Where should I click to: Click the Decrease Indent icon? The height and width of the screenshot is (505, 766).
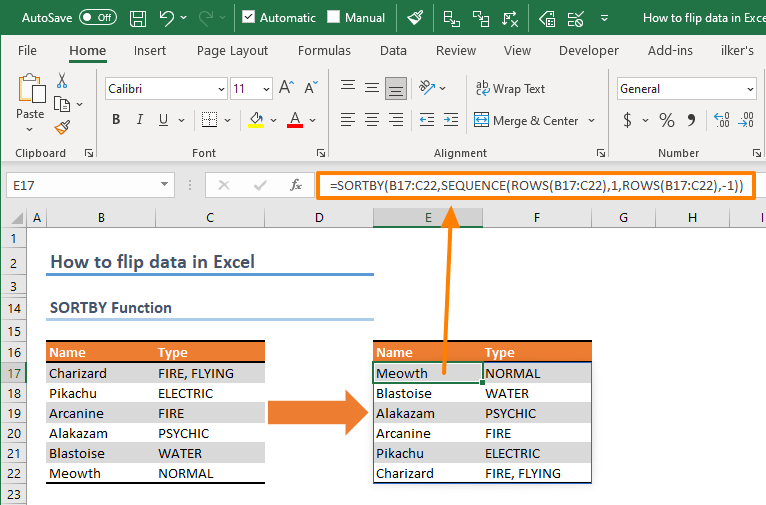pos(427,120)
